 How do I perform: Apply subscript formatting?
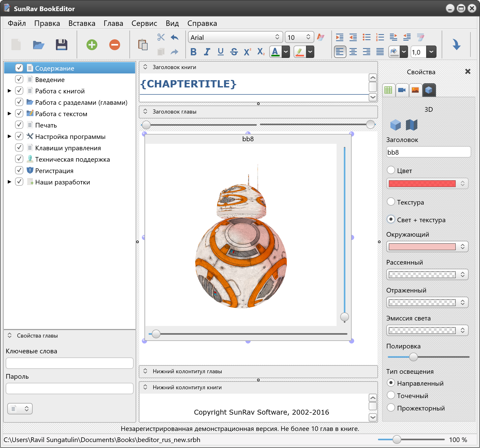(261, 52)
